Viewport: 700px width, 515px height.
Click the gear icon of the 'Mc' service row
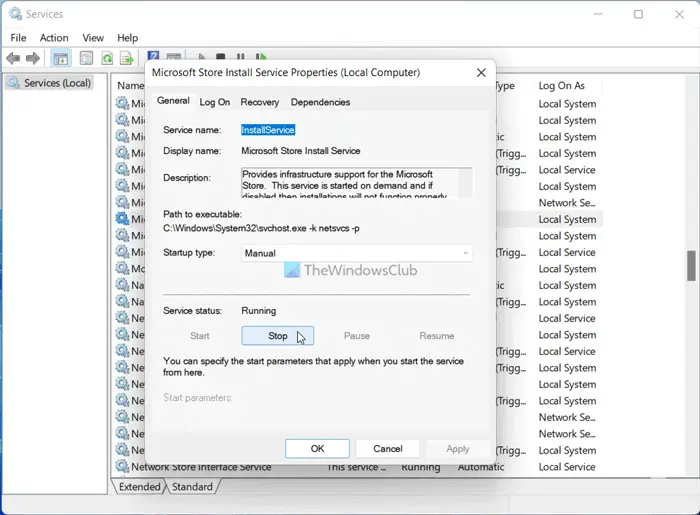[x=122, y=268]
